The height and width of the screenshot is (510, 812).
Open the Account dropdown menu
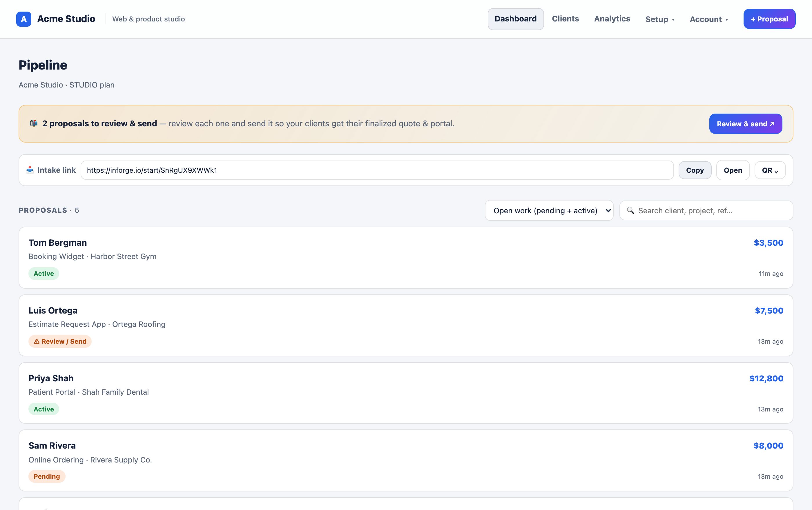tap(708, 19)
